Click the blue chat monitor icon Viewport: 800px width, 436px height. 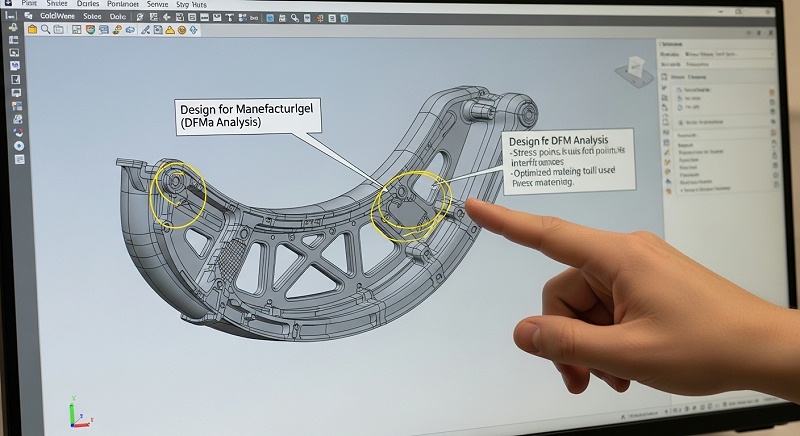click(x=104, y=30)
